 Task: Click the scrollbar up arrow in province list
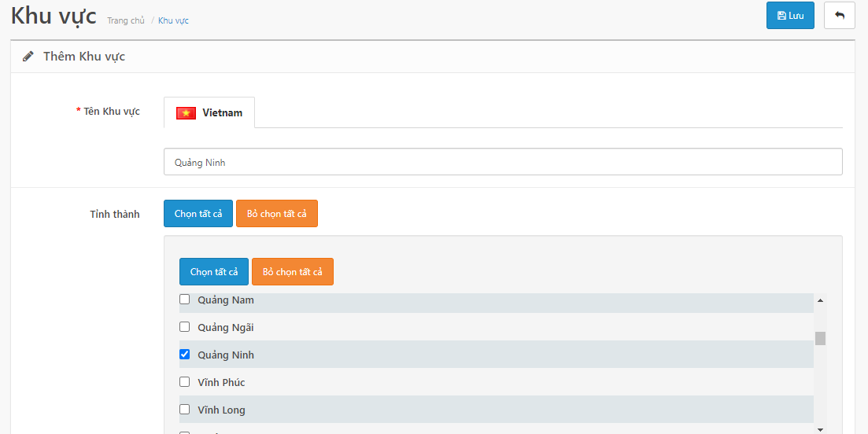tap(821, 300)
